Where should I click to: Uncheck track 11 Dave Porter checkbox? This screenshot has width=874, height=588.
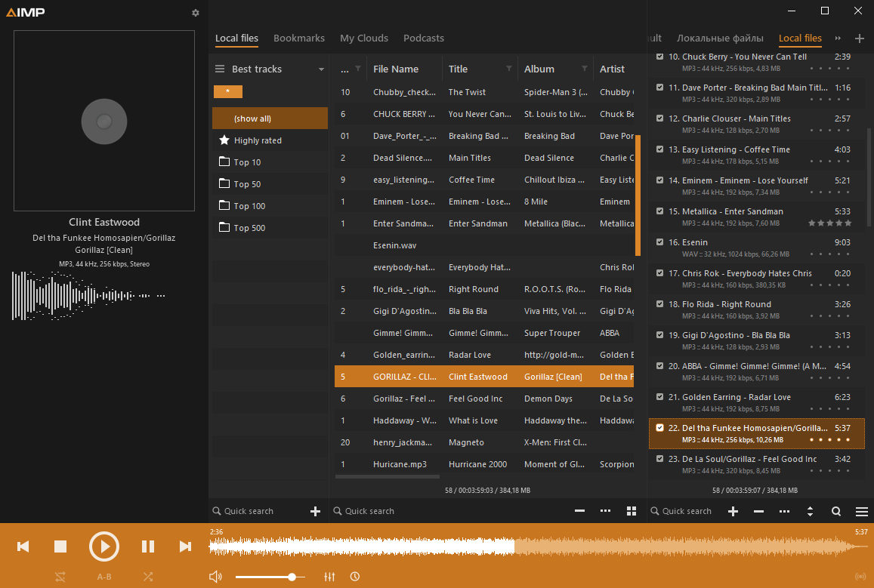(660, 88)
